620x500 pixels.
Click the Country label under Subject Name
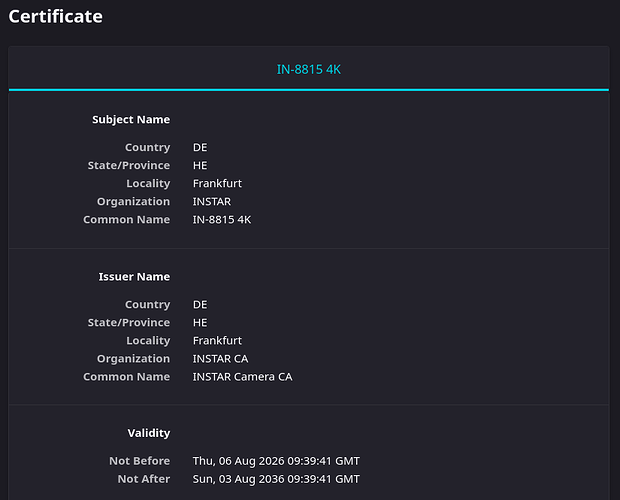coord(147,147)
